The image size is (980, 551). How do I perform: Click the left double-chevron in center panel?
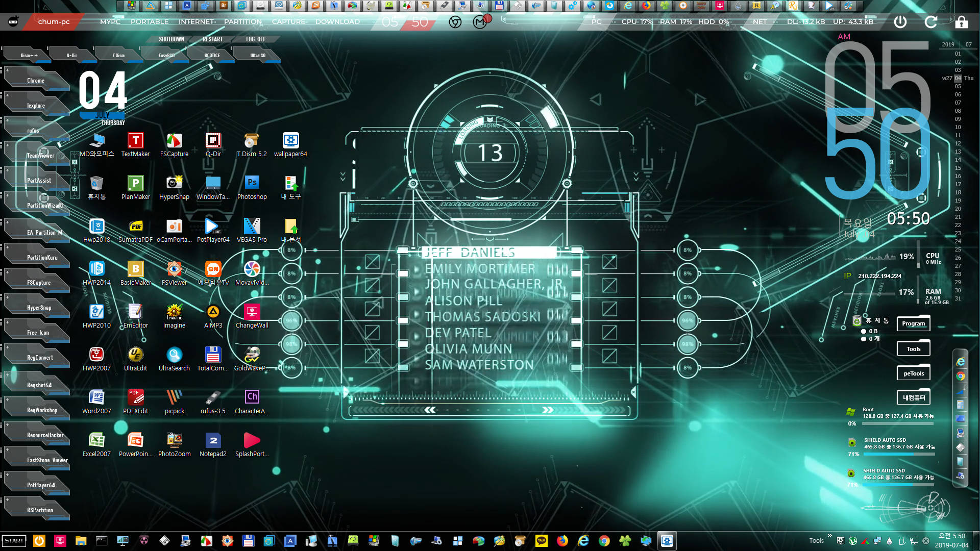point(430,410)
